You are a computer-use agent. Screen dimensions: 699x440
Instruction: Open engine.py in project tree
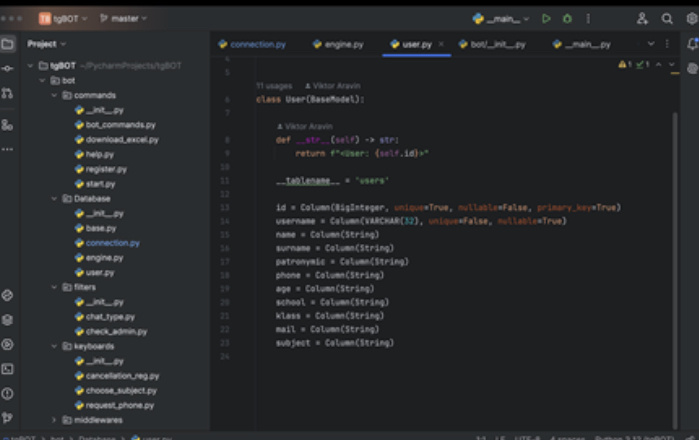tap(99, 258)
